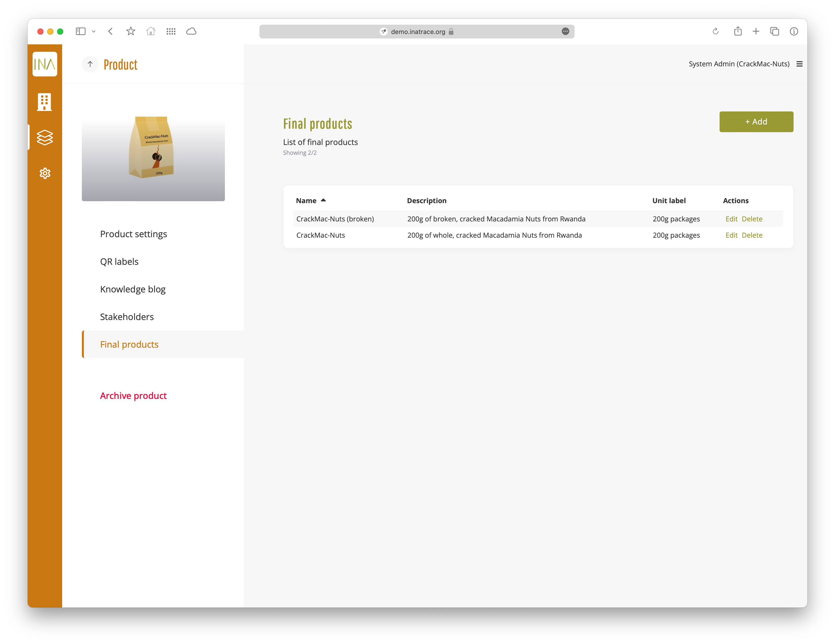Click the System Admin (CrackMac-Nuts) user label

pos(739,64)
